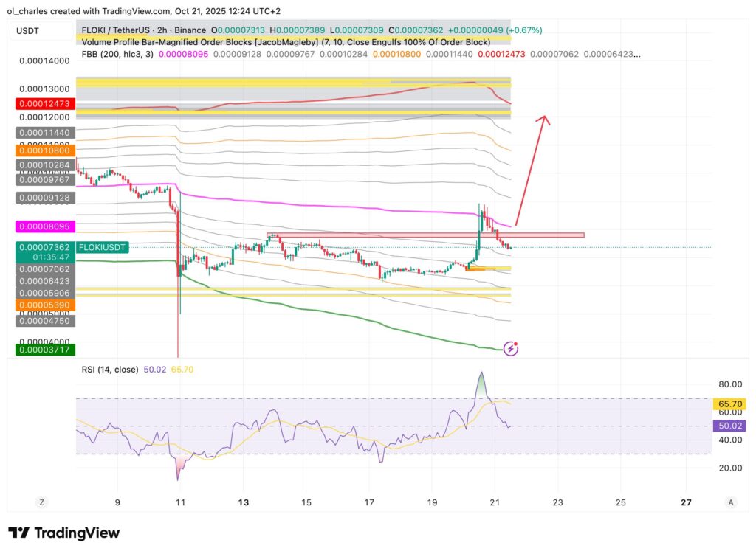The width and height of the screenshot is (756, 554).
Task: Click the TradingView logo
Action: coord(63,533)
